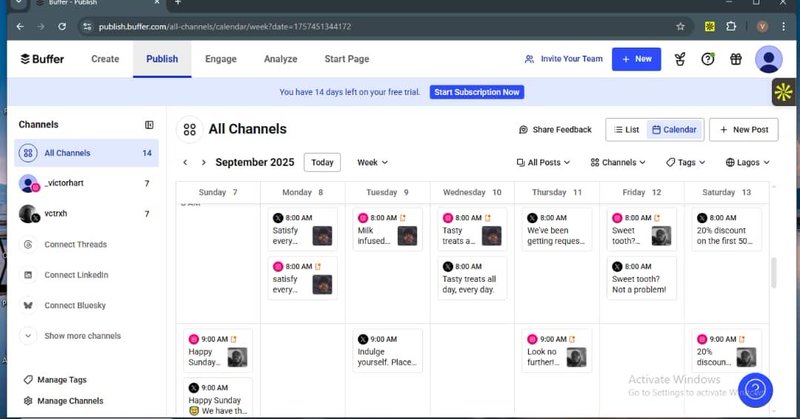Collapse the Channels sidebar panel icon
This screenshot has width=800, height=419.
coord(149,125)
